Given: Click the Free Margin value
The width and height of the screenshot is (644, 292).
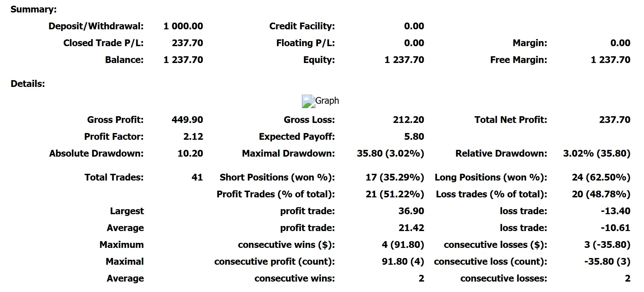Looking at the screenshot, I should coord(611,60).
